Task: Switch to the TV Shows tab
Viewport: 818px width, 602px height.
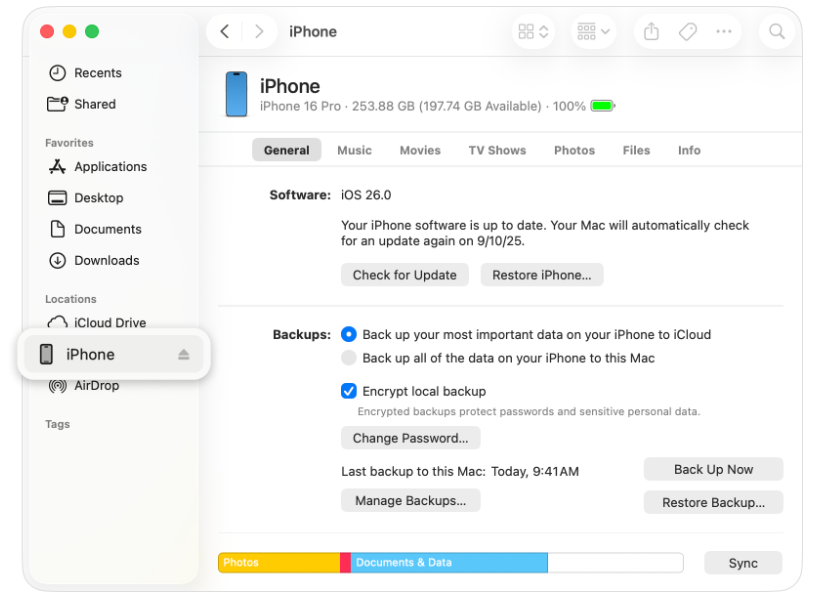Action: 497,150
